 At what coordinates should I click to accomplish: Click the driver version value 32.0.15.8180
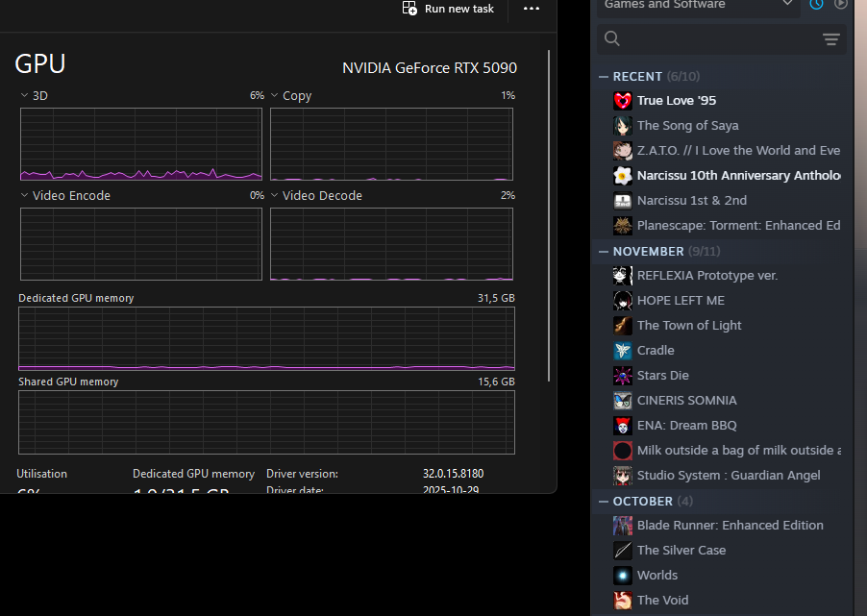[x=453, y=474]
